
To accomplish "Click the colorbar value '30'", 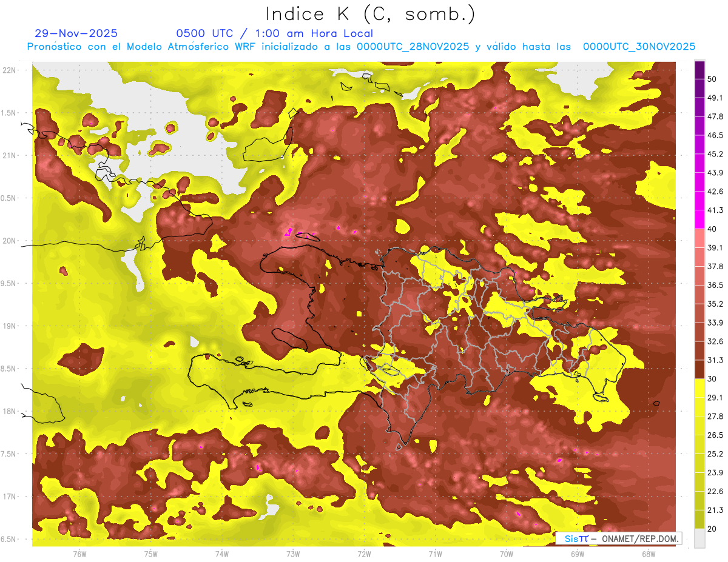I will tap(712, 379).
